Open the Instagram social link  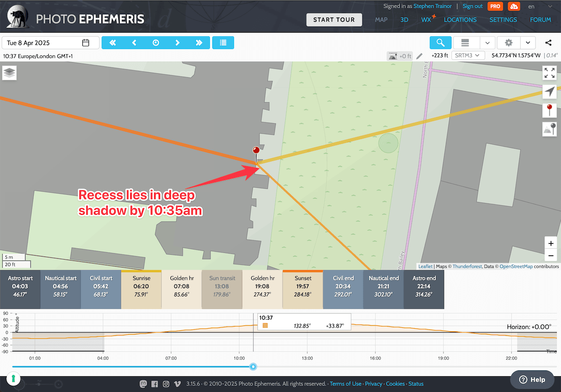pos(166,384)
